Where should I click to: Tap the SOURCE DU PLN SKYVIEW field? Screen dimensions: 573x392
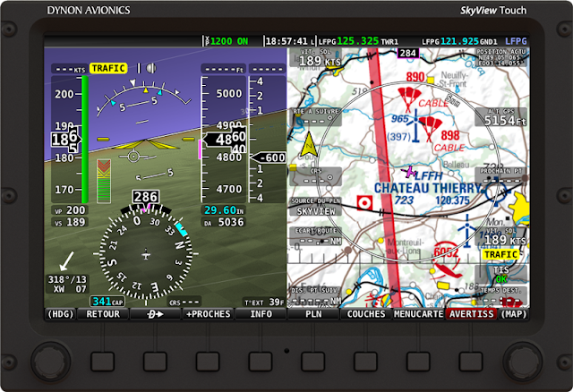point(316,207)
